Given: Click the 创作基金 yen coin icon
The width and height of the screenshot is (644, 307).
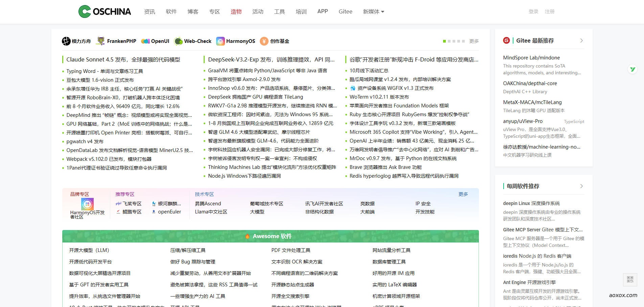Looking at the screenshot, I should click(264, 41).
